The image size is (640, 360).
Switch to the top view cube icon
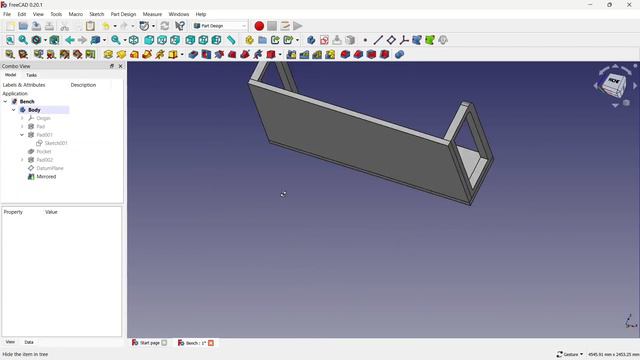(x=162, y=40)
